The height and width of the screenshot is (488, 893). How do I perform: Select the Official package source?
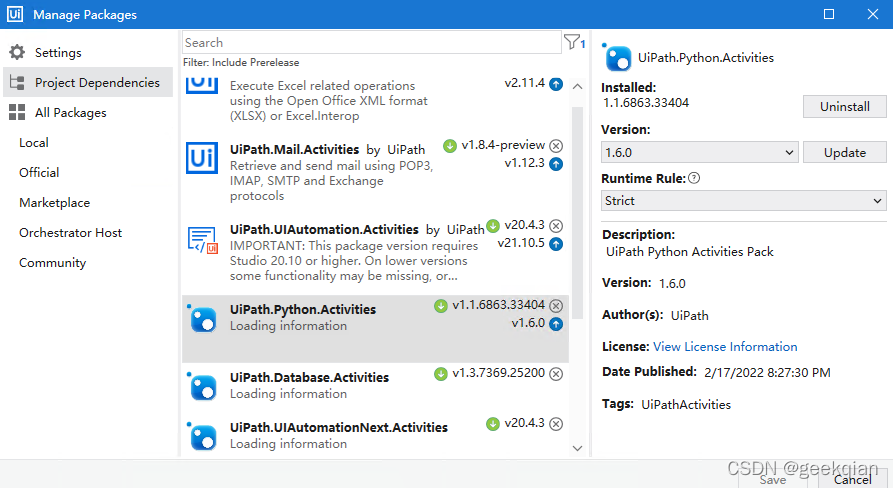point(39,173)
